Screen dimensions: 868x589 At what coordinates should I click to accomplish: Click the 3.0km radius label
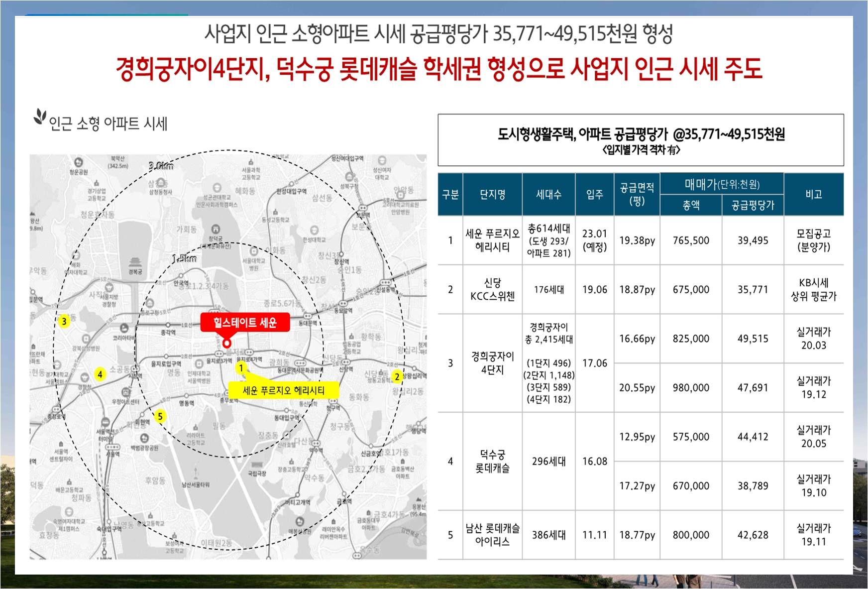point(161,166)
